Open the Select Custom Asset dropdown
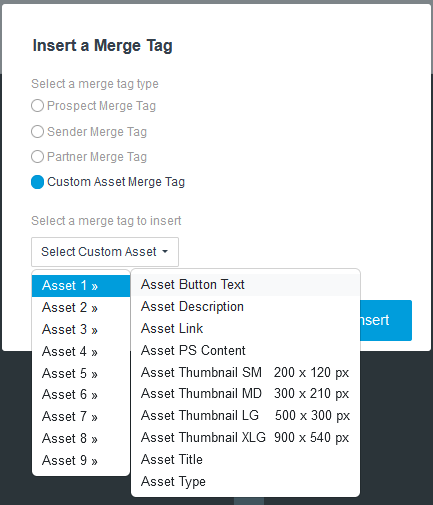This screenshot has height=505, width=433. 105,252
